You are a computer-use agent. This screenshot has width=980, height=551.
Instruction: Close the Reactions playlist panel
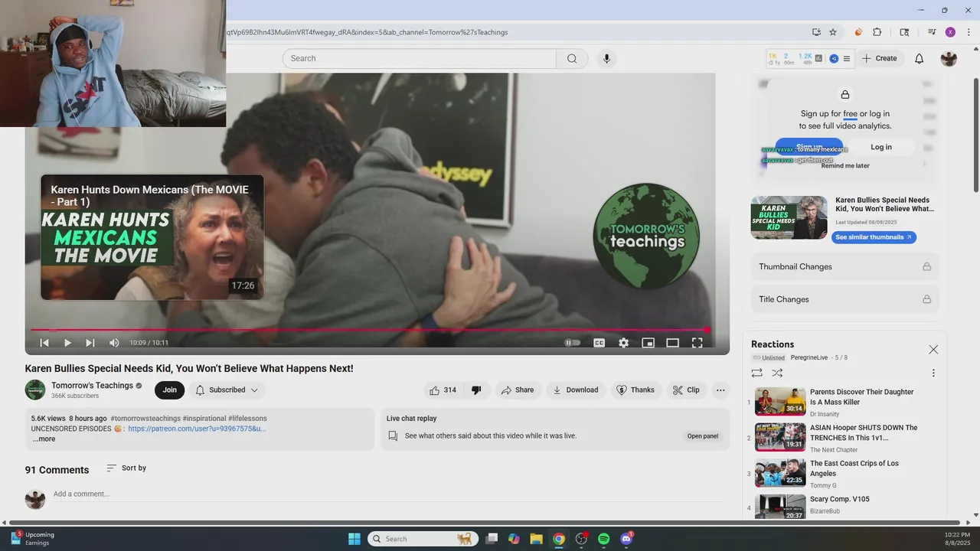pos(933,350)
